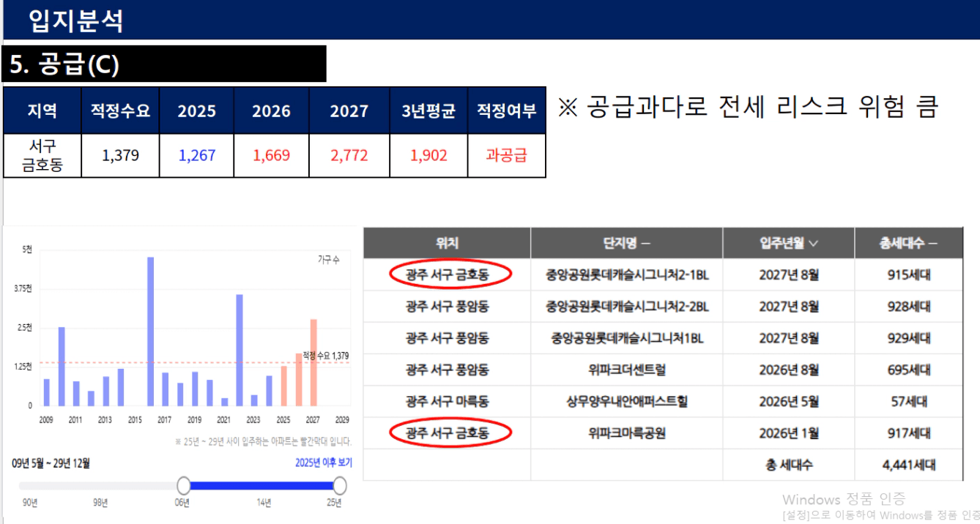Click the red 2,772 value for 2027

tap(349, 155)
